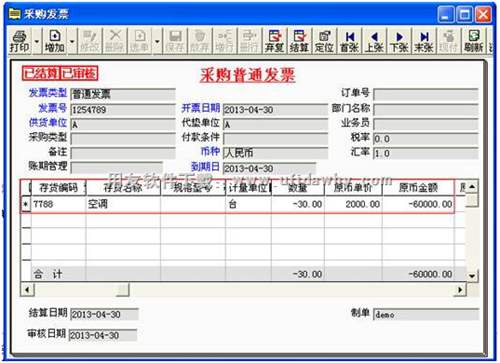
Task: Click the horizontal scrollbar right arrow
Action: (460, 290)
